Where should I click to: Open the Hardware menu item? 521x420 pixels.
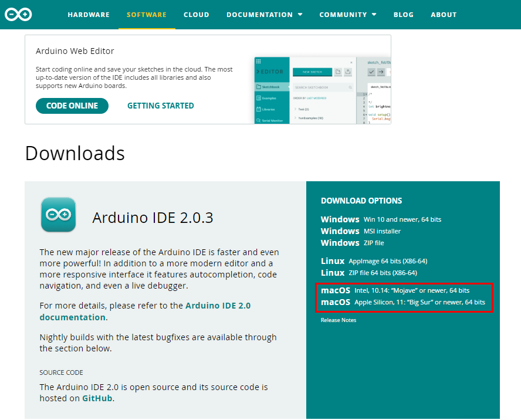[x=89, y=15]
